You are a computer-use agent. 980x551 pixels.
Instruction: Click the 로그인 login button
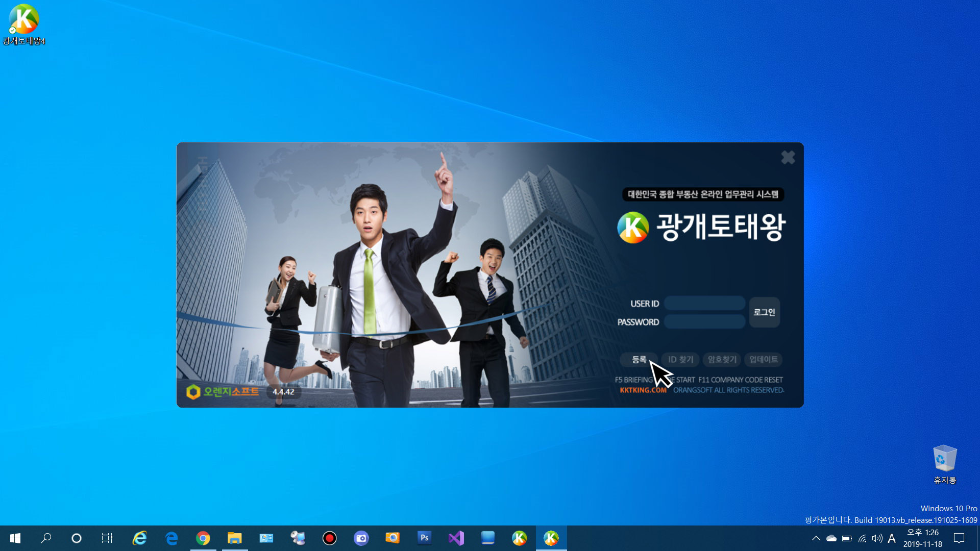[x=764, y=312]
